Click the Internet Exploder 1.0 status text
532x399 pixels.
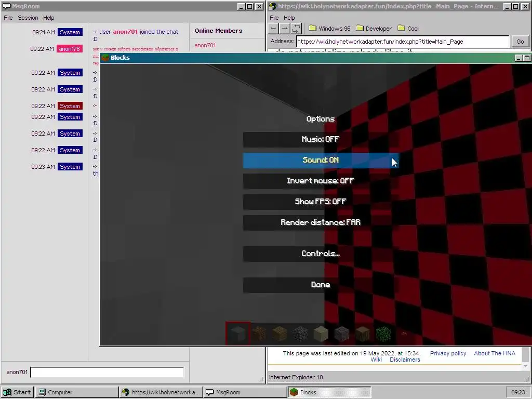[x=296, y=377]
